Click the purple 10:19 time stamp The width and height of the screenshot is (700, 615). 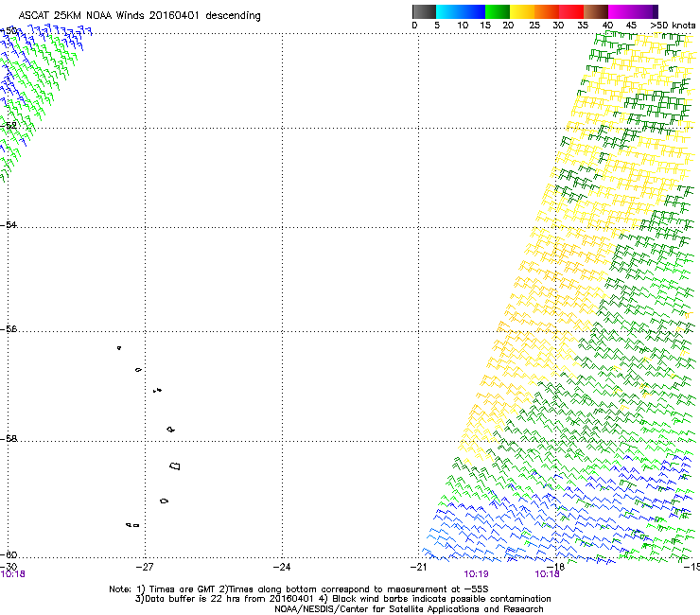coord(476,574)
